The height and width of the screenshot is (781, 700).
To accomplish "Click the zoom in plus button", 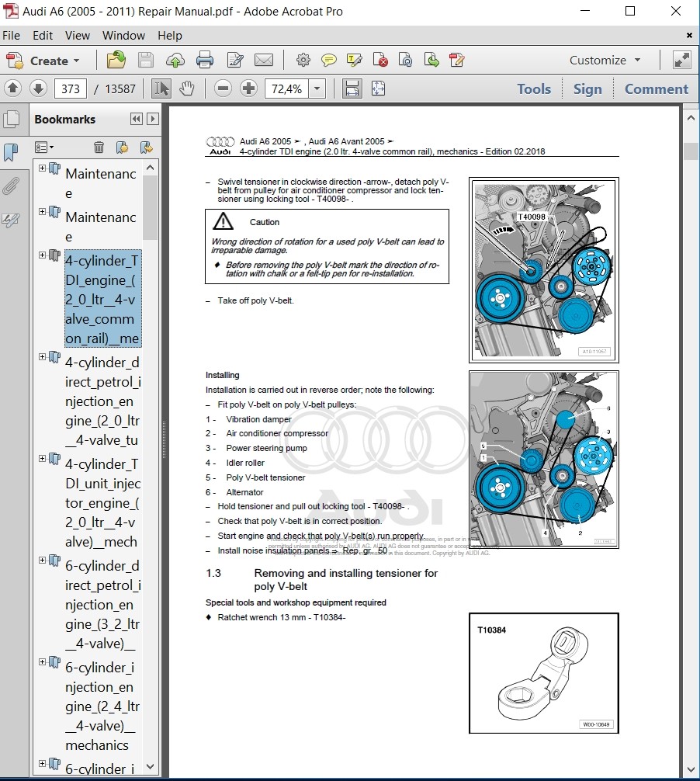I will (248, 89).
